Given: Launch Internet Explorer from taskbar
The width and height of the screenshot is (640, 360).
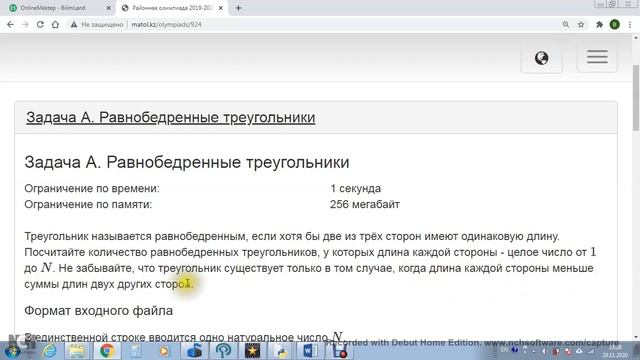Looking at the screenshot, I should [49, 351].
